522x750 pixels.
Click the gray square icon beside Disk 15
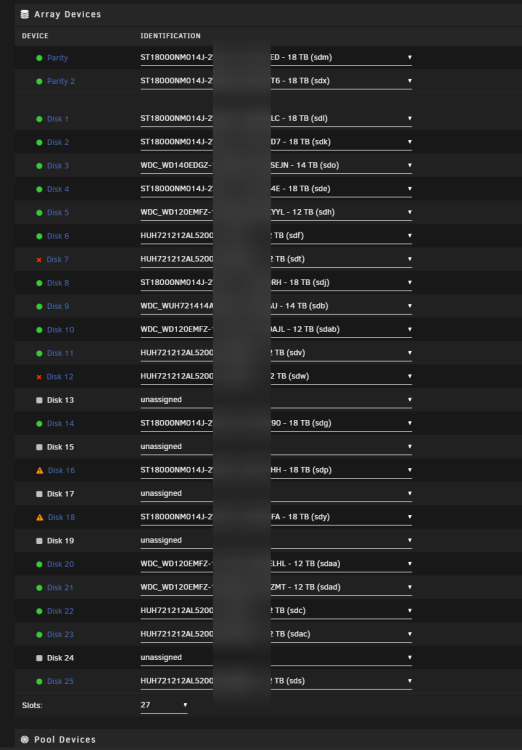coord(39,447)
